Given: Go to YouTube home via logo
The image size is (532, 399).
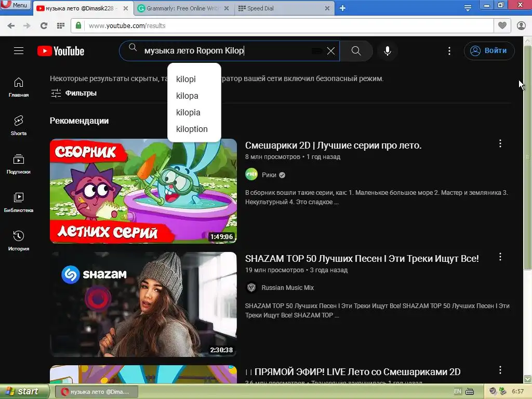Looking at the screenshot, I should pos(61,51).
